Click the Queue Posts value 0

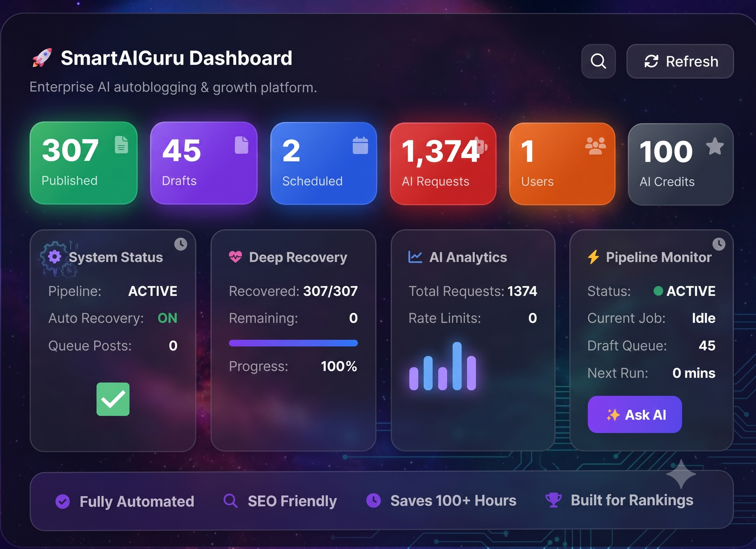click(x=173, y=346)
